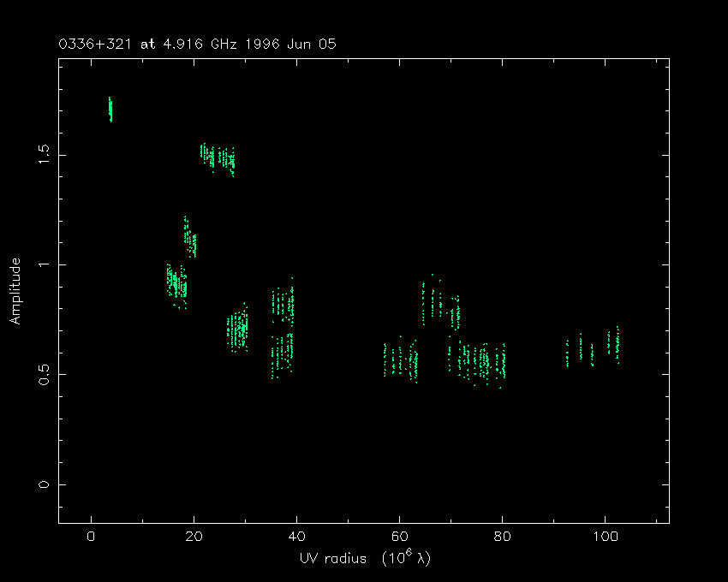Click the x-axis tick label '100'
Image resolution: width=728 pixels, height=582 pixels.
point(605,537)
